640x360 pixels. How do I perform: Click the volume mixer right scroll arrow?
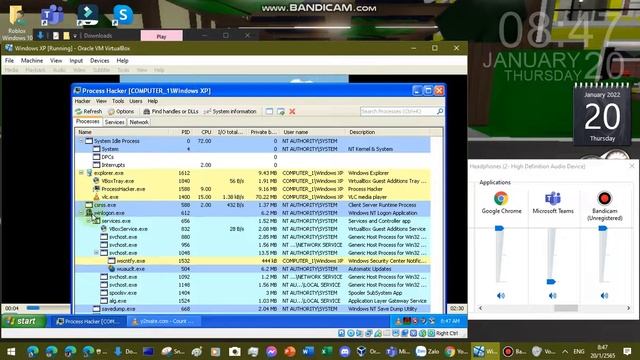(629, 308)
